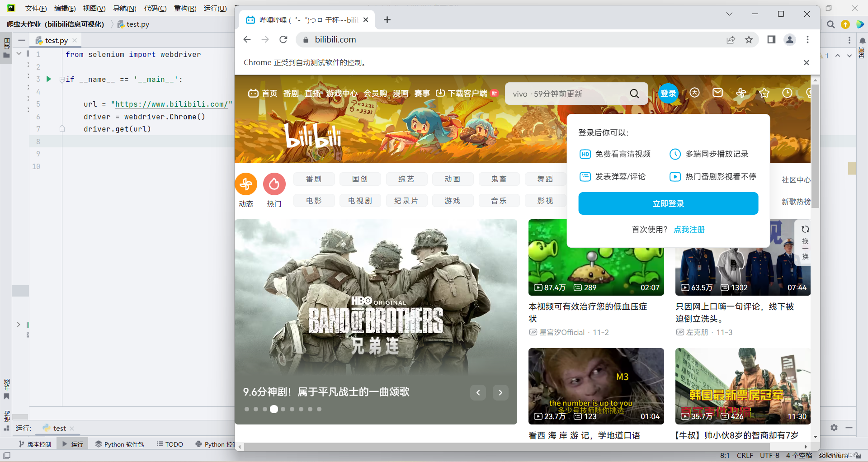Open the 番剧 category button

314,179
